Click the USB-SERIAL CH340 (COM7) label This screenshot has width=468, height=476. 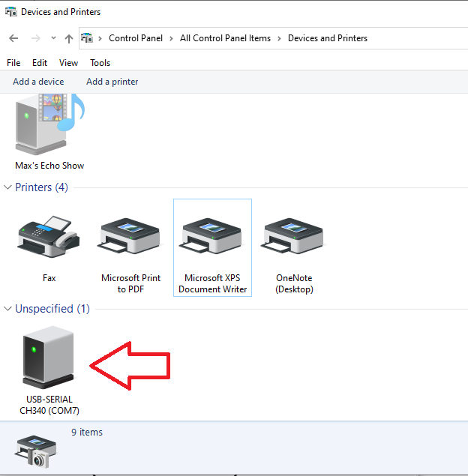click(49, 405)
